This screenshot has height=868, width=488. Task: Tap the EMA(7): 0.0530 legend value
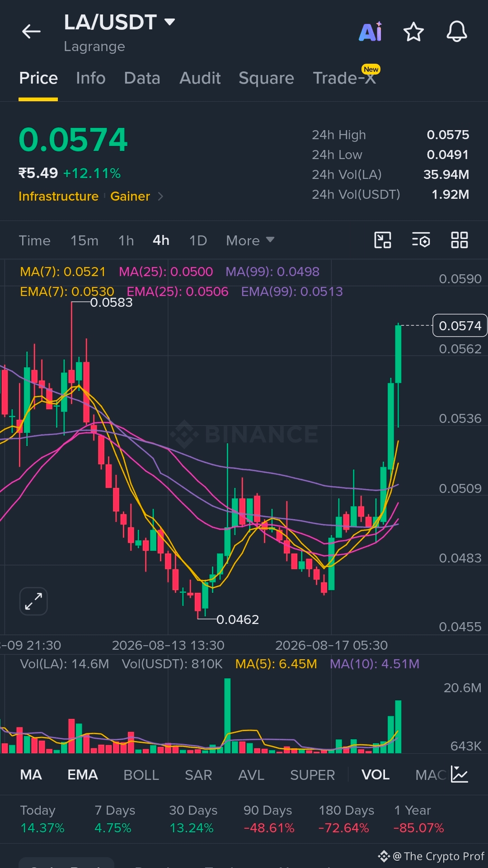click(x=67, y=291)
